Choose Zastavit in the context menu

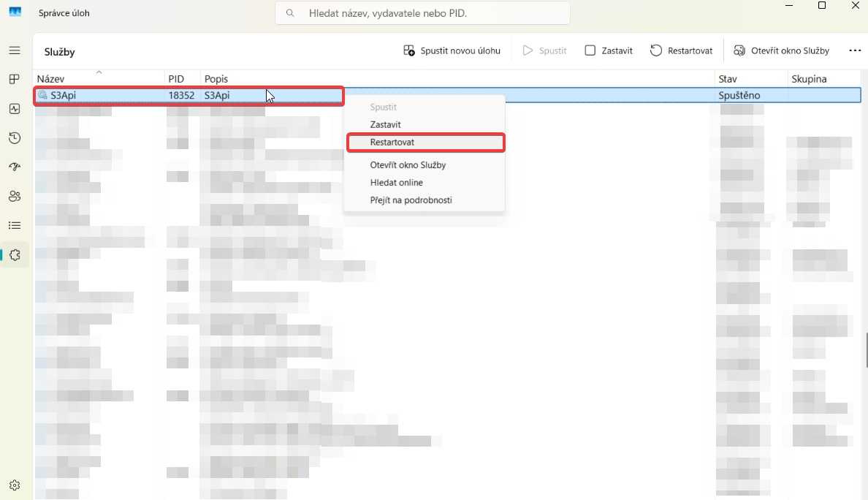coord(385,125)
